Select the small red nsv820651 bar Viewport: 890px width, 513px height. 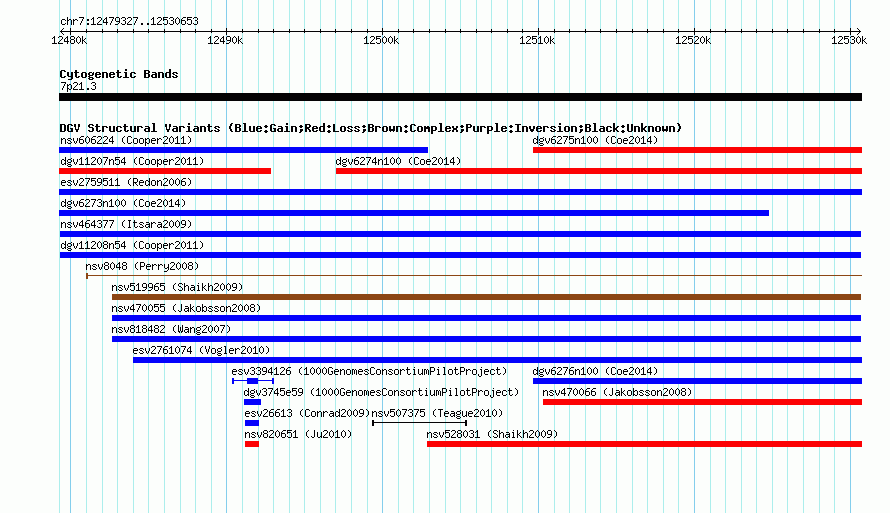[252, 444]
